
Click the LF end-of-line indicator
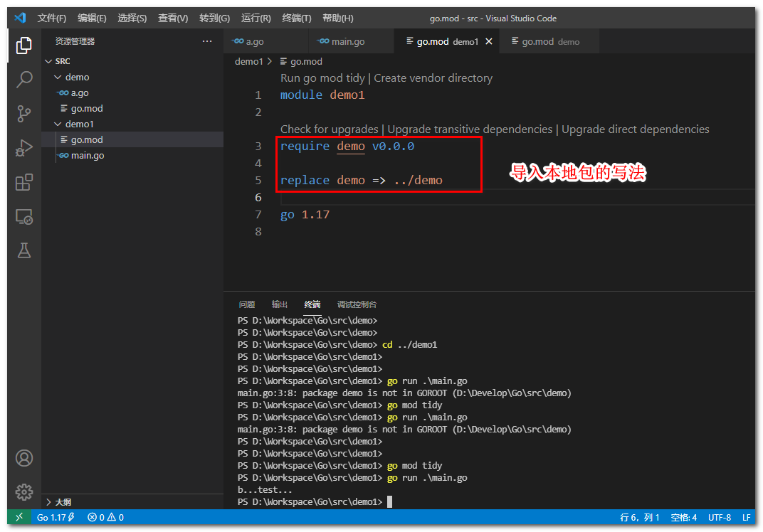pos(747,517)
